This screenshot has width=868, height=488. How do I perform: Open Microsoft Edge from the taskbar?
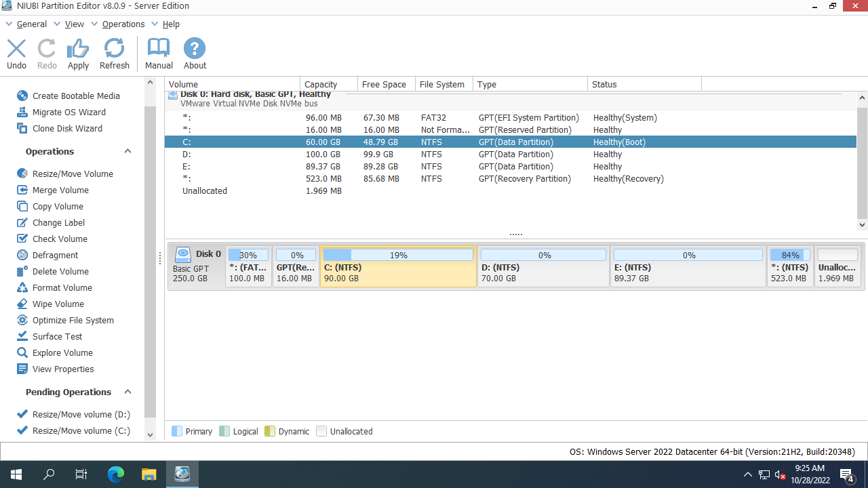[116, 474]
